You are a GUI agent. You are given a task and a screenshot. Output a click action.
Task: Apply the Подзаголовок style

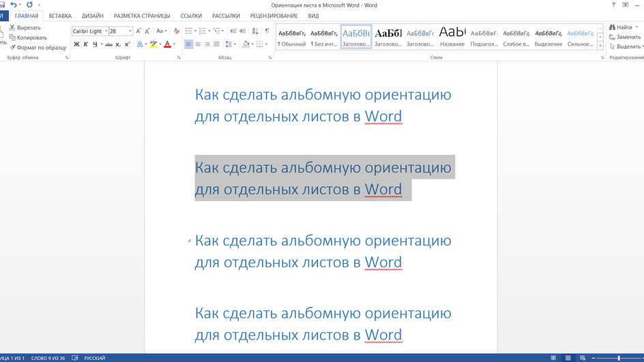[484, 37]
